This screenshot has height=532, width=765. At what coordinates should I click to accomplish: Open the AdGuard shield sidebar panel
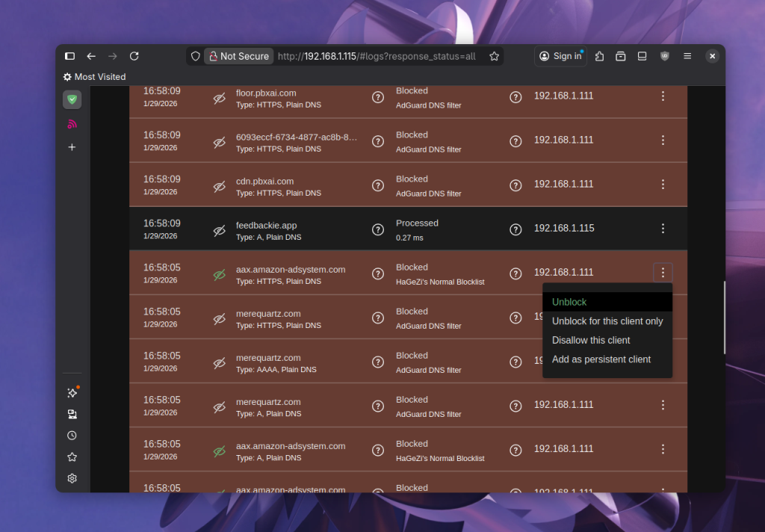(x=72, y=99)
